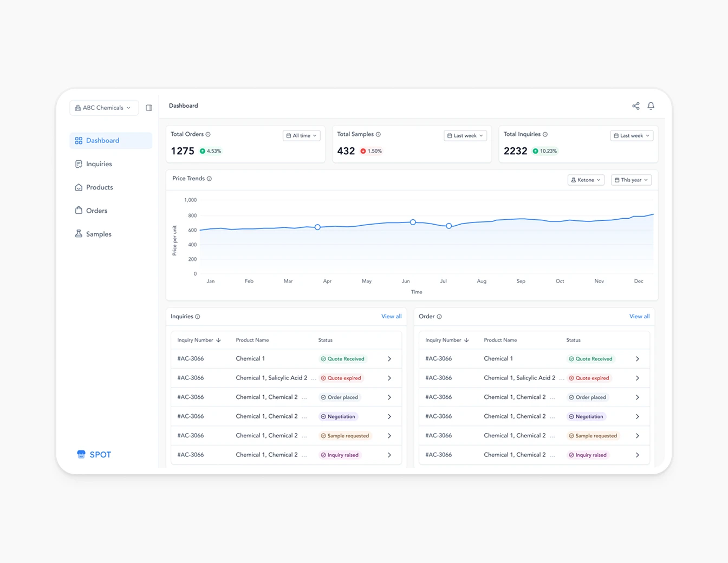
Task: Open View all in the Order panel
Action: (x=639, y=316)
